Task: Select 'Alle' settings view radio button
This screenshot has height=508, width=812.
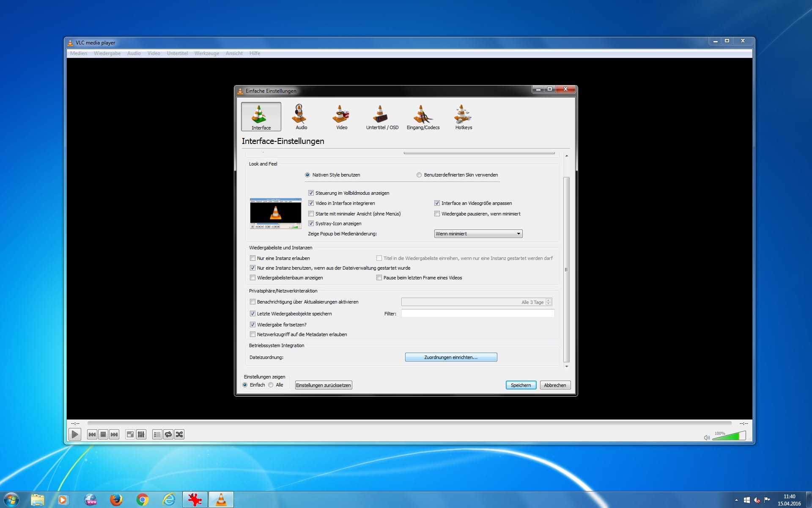Action: coord(271,385)
